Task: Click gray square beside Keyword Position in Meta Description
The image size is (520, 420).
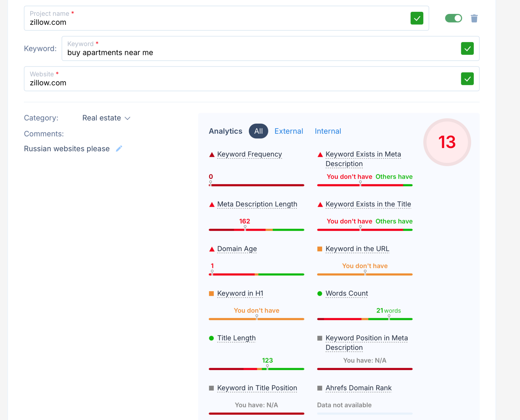Action: [x=320, y=338]
